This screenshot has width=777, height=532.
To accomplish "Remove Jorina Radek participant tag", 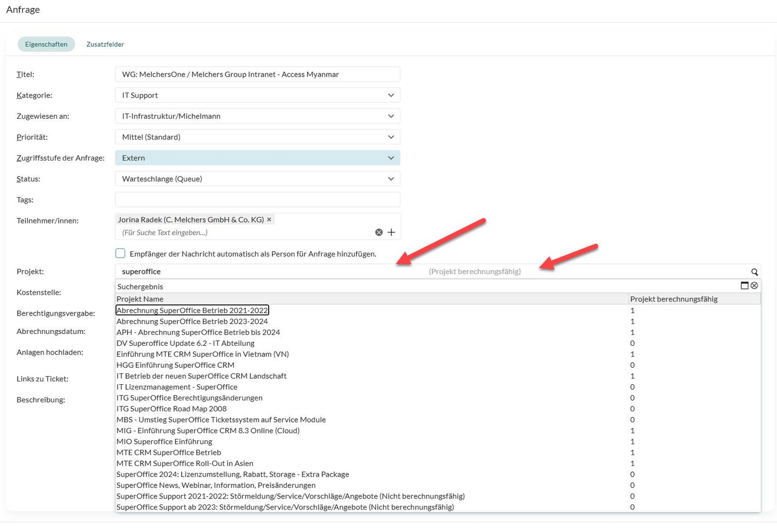I will [269, 220].
